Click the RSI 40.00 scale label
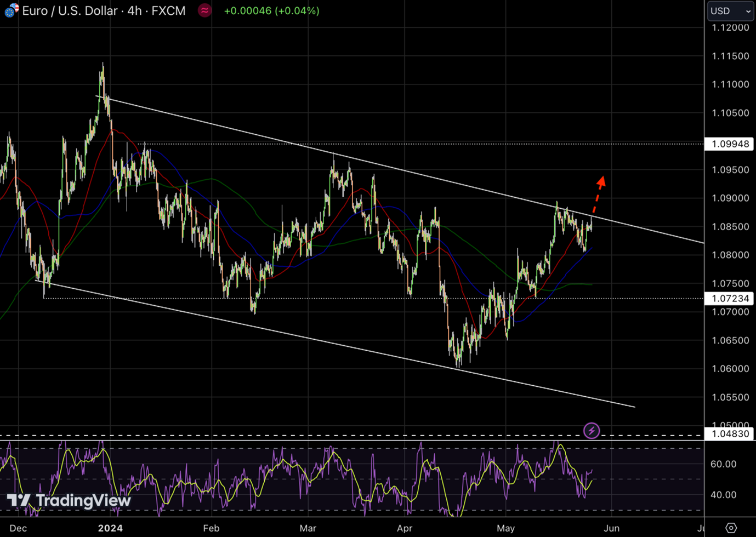Viewport: 756px width, 537px height. [x=723, y=495]
